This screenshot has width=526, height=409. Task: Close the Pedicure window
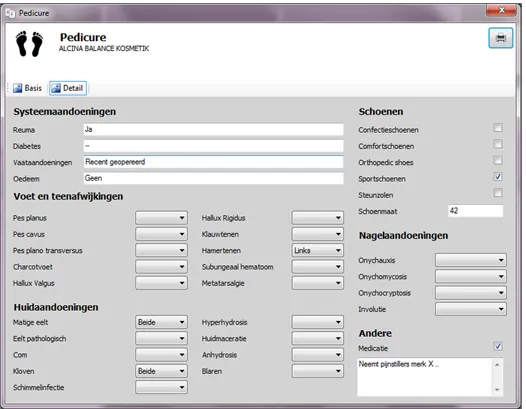[501, 10]
